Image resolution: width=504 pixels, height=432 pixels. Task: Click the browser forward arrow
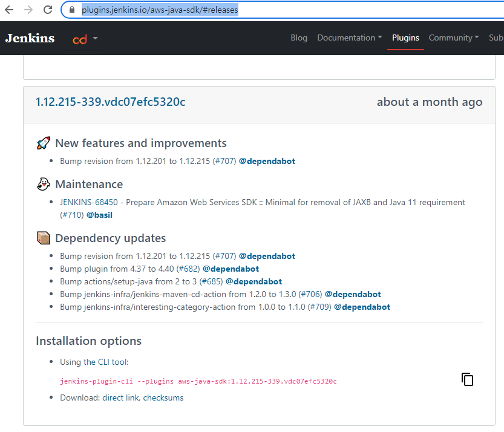(x=28, y=10)
